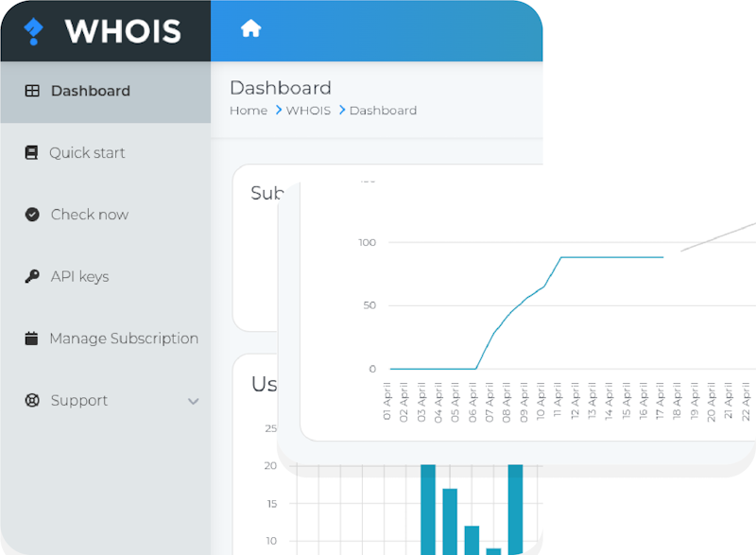Click the WHOIS logo icon

(x=33, y=31)
